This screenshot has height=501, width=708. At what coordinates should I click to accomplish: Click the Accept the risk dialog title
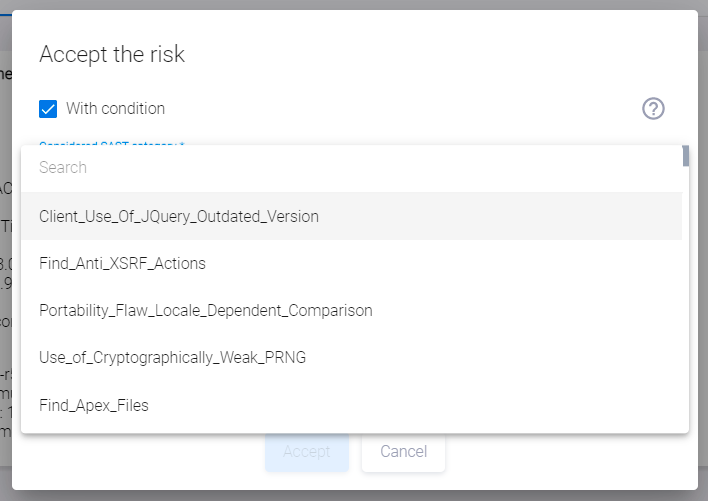[112, 55]
